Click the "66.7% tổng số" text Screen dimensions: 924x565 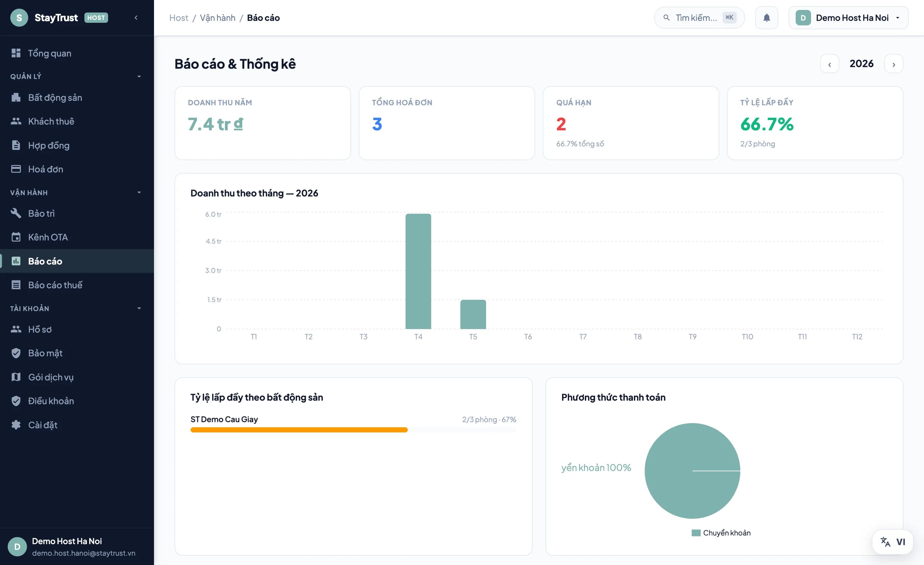coord(580,144)
